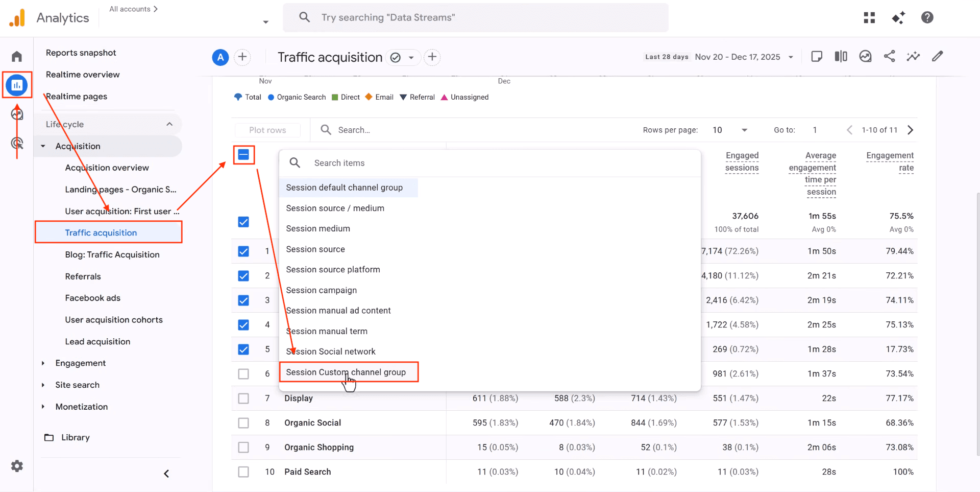Click the share report icon
This screenshot has width=980, height=492.
[x=890, y=57]
